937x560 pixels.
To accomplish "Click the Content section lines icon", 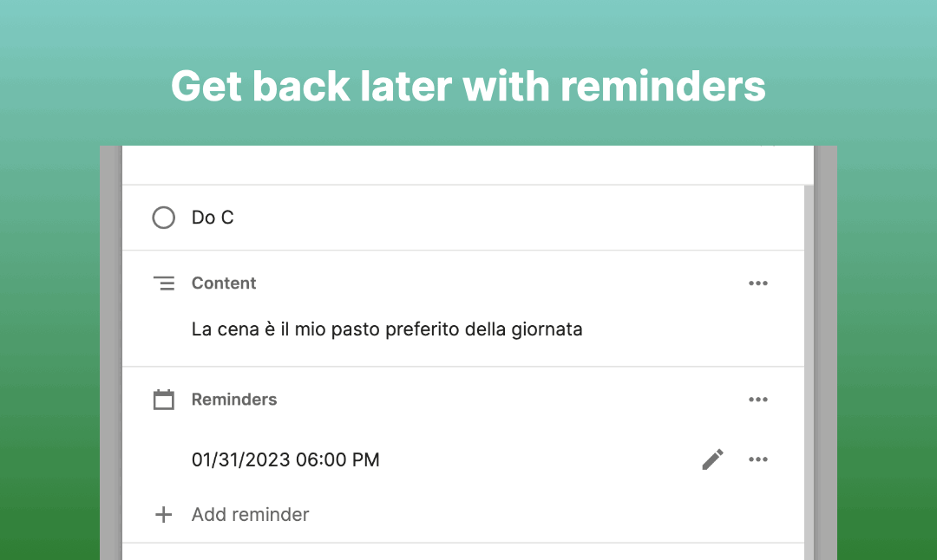I will [164, 283].
